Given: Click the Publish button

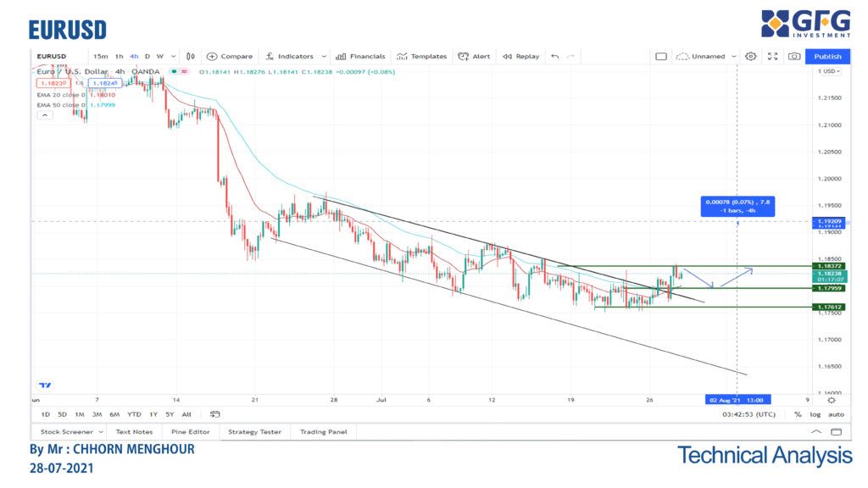Looking at the screenshot, I should pos(827,57).
